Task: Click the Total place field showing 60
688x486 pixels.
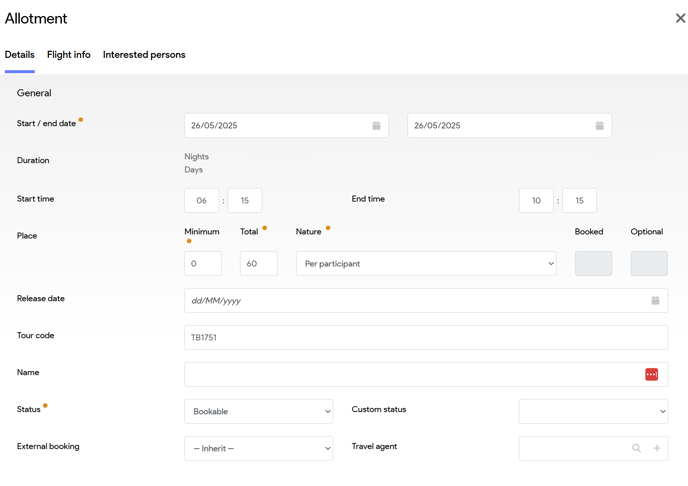Action: coord(259,264)
